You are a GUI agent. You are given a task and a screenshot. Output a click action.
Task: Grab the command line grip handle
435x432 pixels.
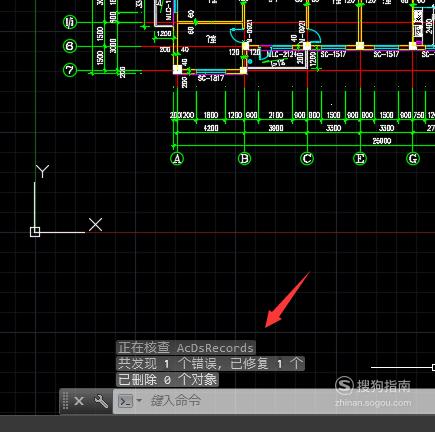pos(65,401)
